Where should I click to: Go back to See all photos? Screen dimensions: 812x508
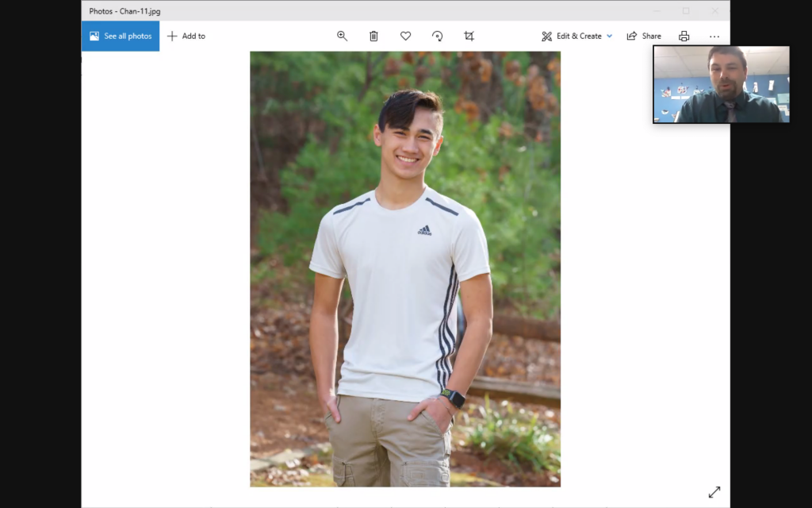tap(121, 36)
